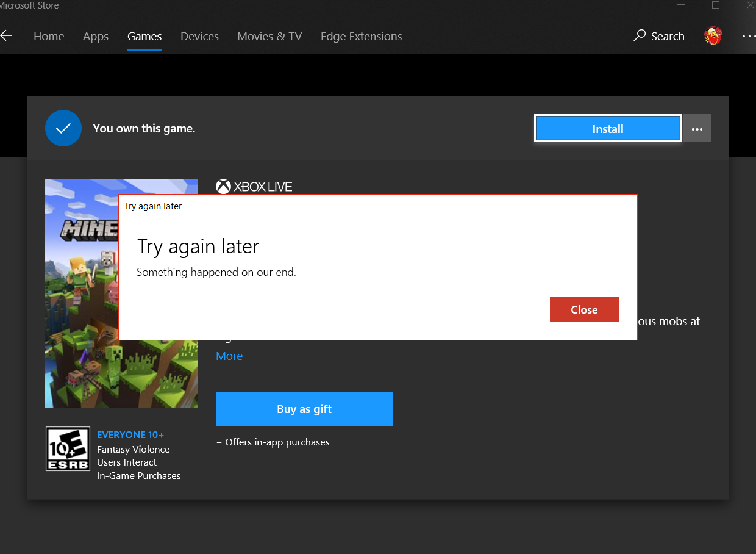The height and width of the screenshot is (554, 756).
Task: Click the blue owned checkmark icon
Action: (x=63, y=128)
